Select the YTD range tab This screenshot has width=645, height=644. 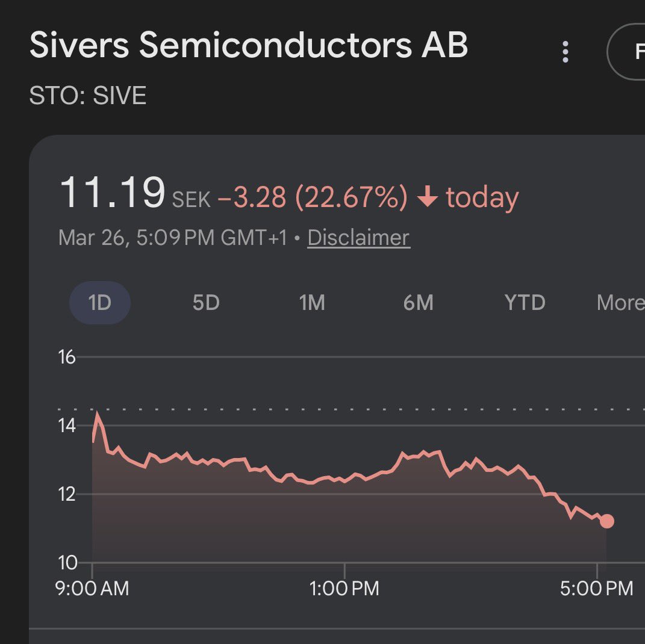(x=525, y=302)
